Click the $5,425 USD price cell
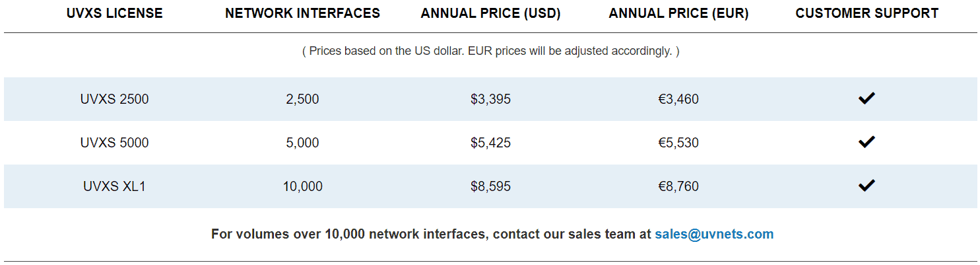Image resolution: width=980 pixels, height=265 pixels. pos(490,143)
